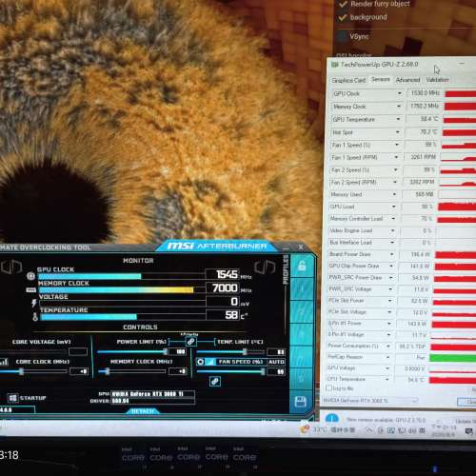
Task: Click the weather icon in the taskbar
Action: [305, 429]
